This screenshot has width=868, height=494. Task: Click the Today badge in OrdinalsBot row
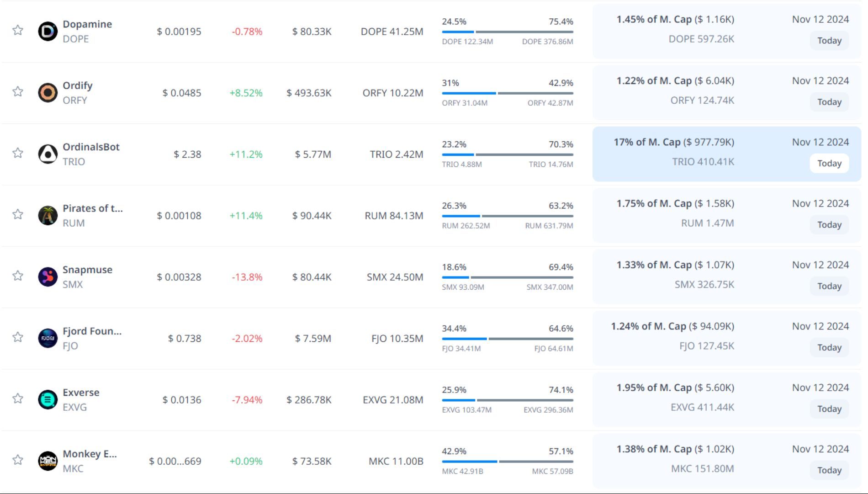pyautogui.click(x=829, y=163)
